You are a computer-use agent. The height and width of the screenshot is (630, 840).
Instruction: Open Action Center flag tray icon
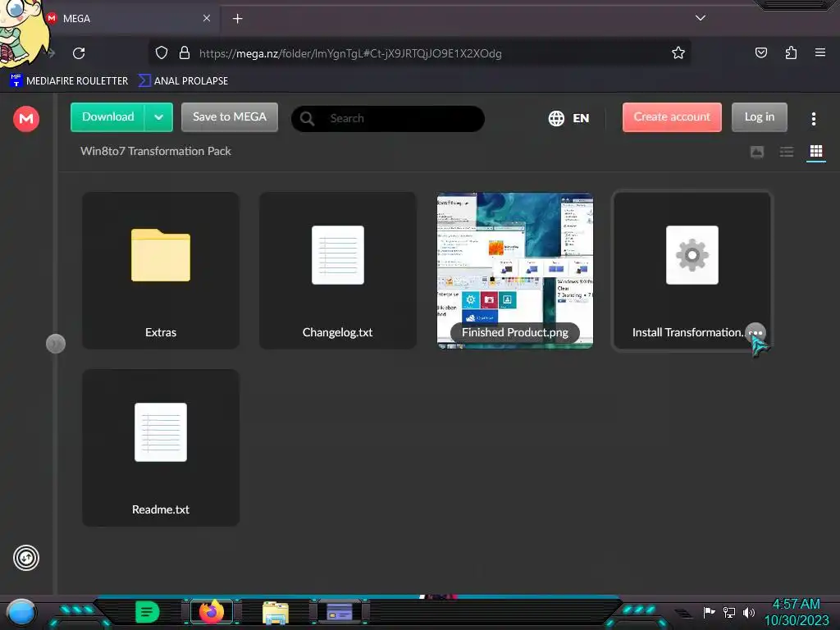pos(709,612)
